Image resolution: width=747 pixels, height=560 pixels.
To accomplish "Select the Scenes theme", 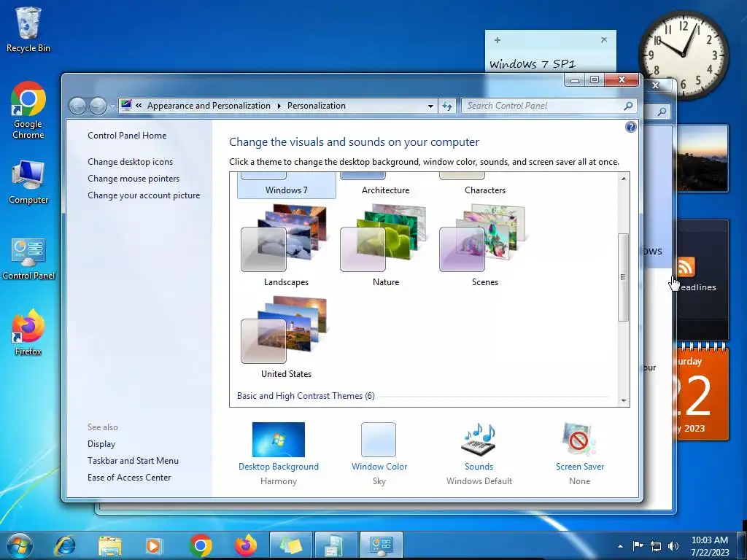I will 484,245.
